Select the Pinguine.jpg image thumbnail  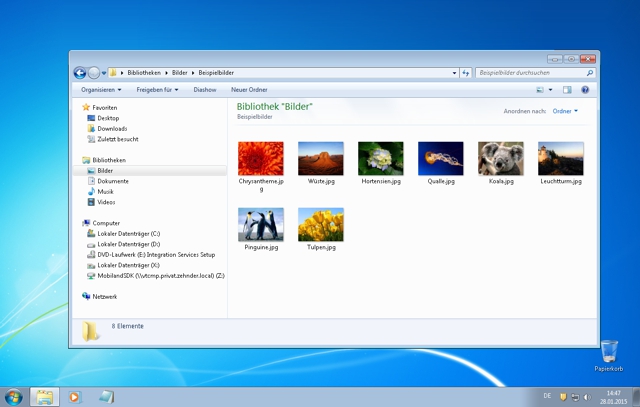[261, 226]
